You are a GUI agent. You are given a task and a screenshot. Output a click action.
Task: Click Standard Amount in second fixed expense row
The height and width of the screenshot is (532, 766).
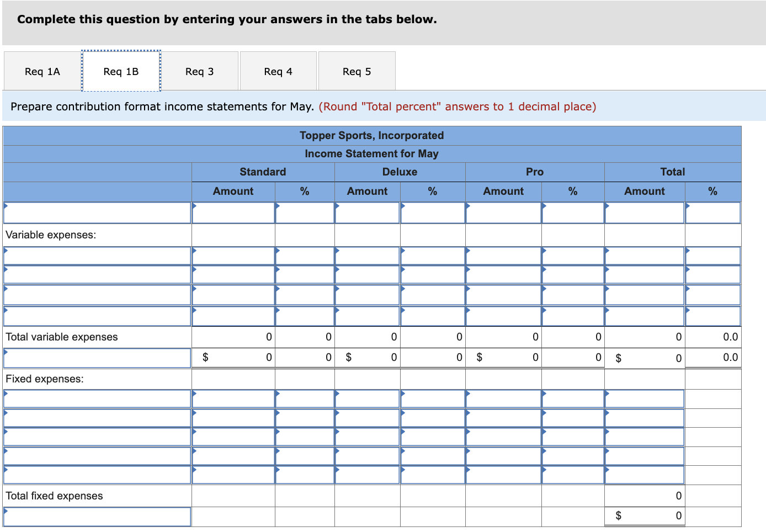coord(233,418)
